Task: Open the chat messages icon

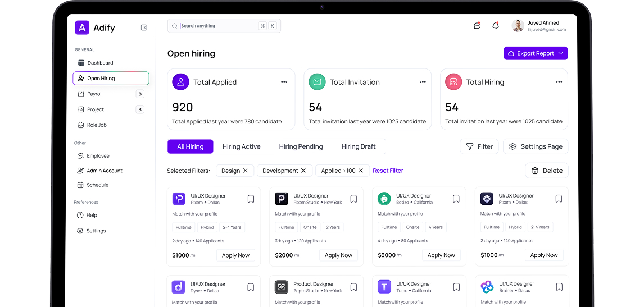Action: pos(477,25)
